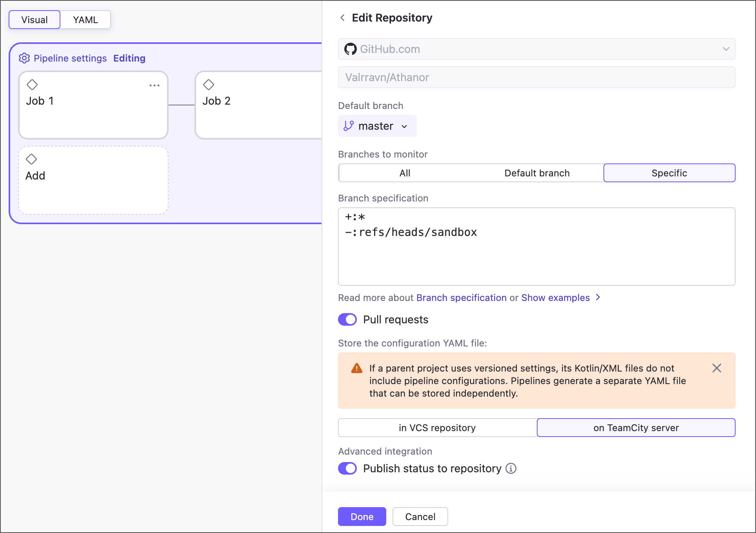Click the GitHub logo in the repository field
The image size is (756, 533).
[351, 49]
